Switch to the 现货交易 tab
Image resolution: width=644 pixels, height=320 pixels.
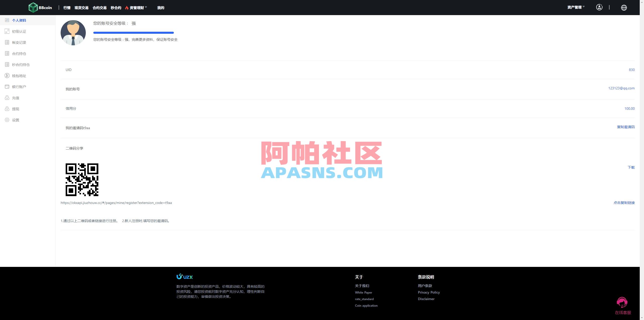coord(82,8)
